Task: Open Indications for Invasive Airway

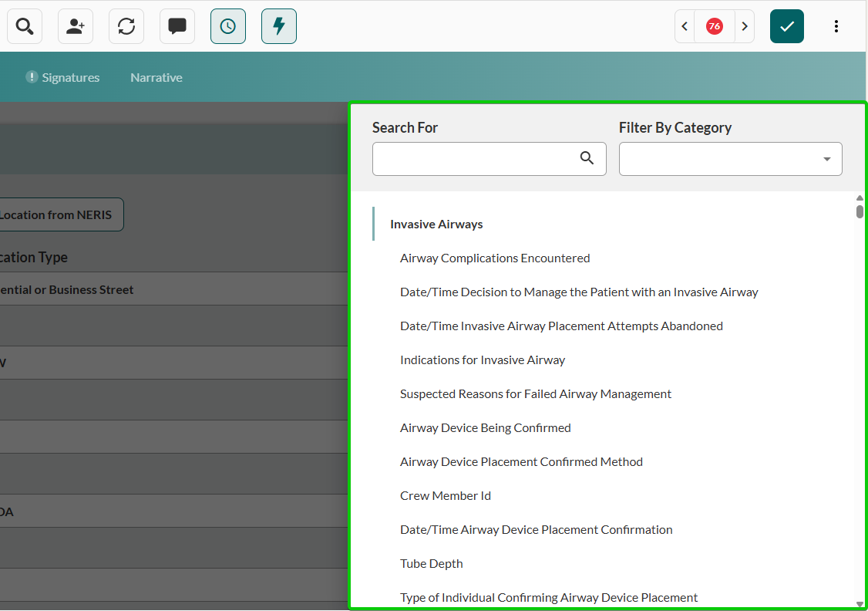Action: [483, 360]
